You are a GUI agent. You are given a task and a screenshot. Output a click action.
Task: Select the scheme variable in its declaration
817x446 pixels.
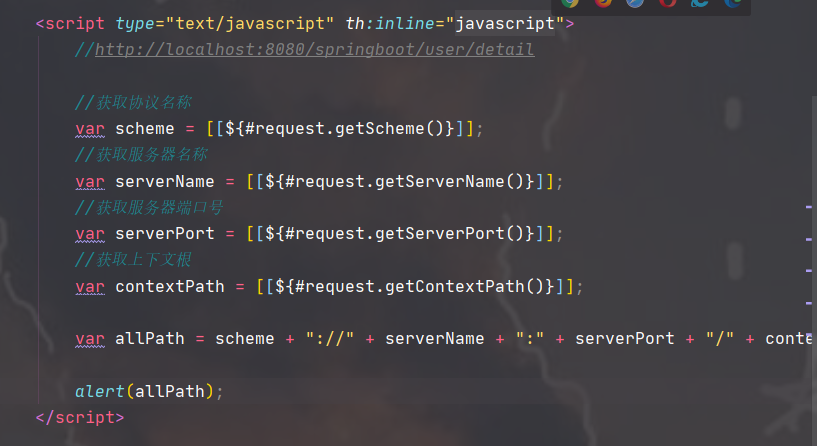pyautogui.click(x=144, y=129)
